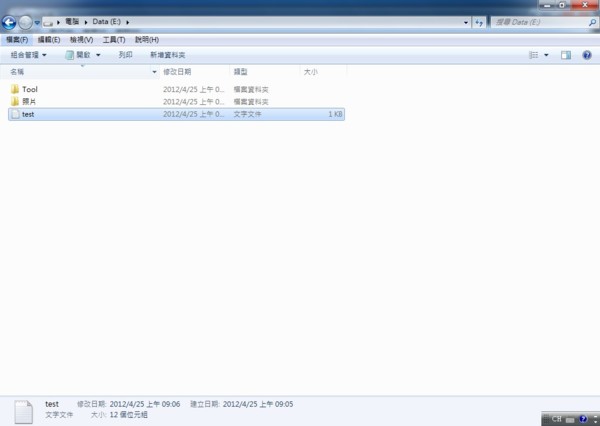Click the Back navigation arrow
This screenshot has height=426, width=600.
(10, 22)
